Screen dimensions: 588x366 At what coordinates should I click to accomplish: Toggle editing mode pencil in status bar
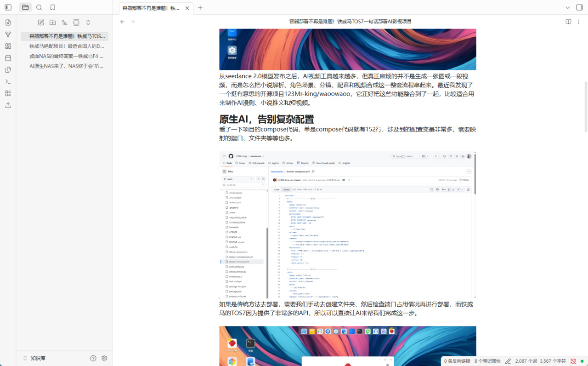(x=508, y=361)
